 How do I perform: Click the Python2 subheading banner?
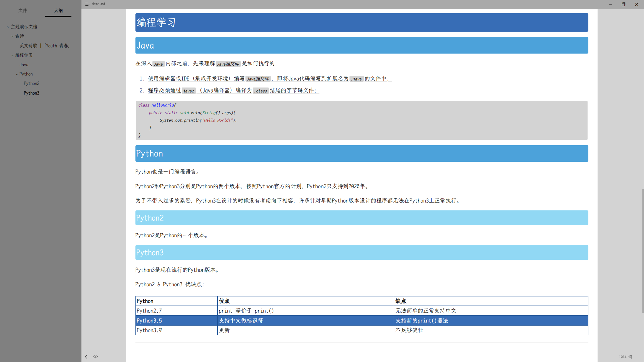[362, 218]
